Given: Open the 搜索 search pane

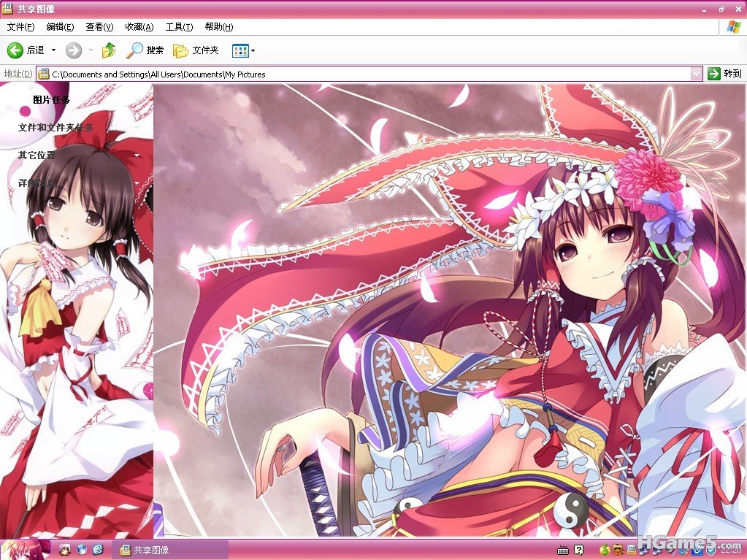Looking at the screenshot, I should [x=145, y=50].
